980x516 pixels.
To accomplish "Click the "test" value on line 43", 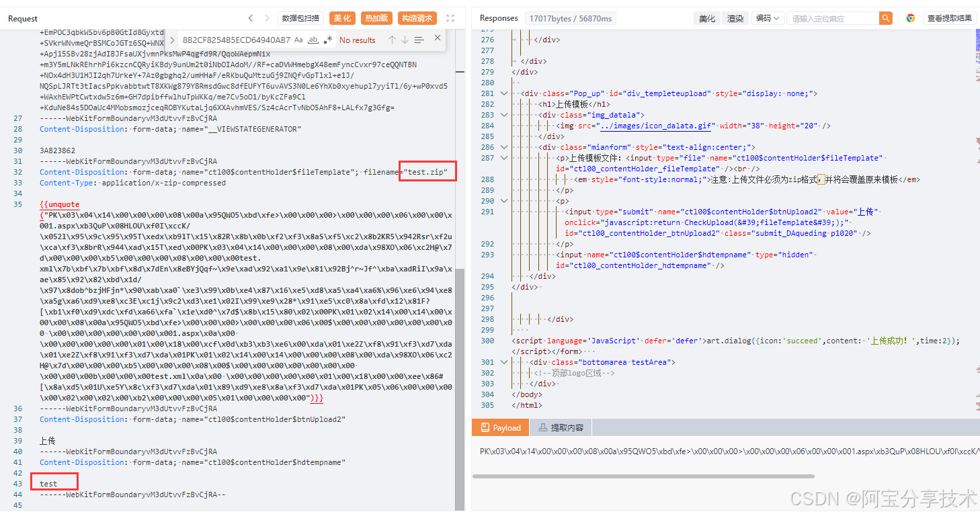I will point(48,484).
